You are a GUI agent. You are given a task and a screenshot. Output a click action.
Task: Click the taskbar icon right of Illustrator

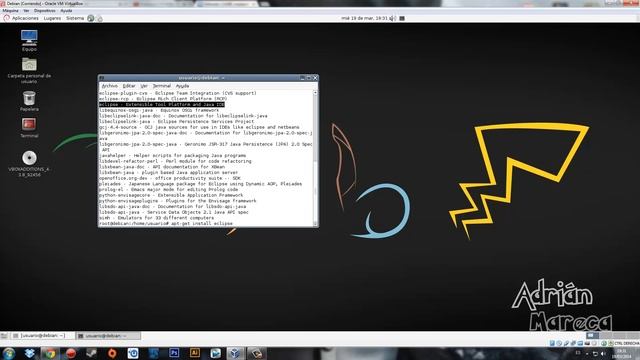pos(216,353)
